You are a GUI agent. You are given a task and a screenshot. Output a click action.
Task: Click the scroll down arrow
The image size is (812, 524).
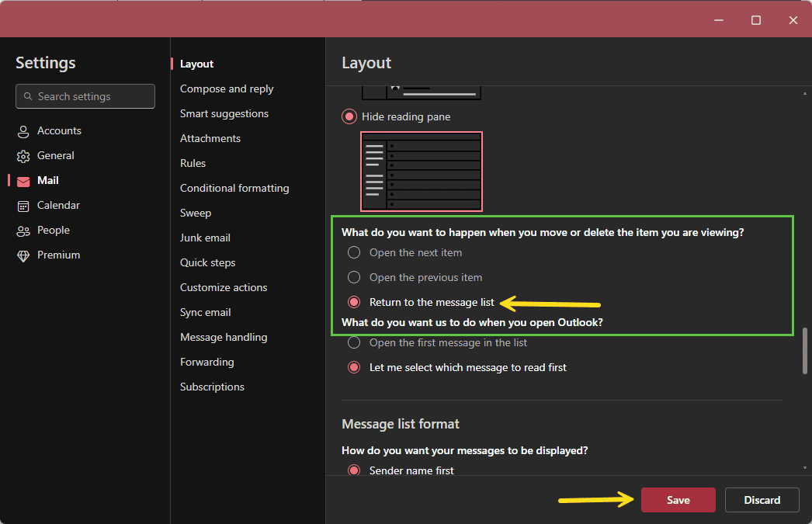[805, 467]
